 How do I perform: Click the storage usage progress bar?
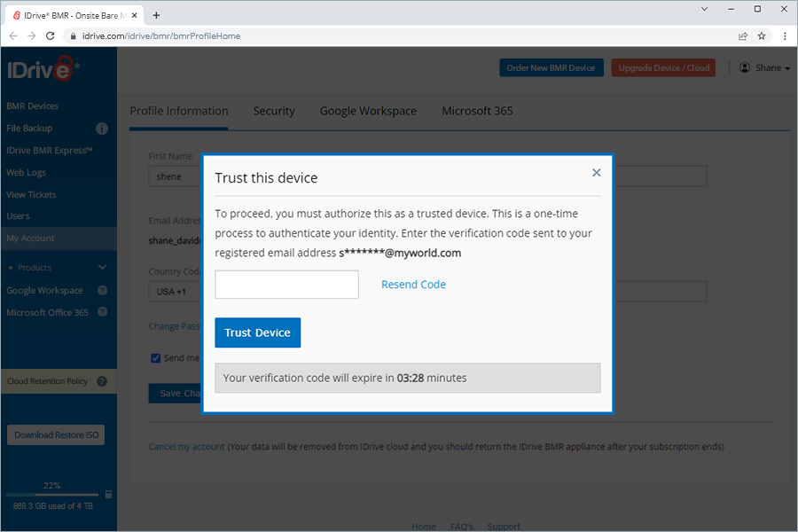[52, 495]
